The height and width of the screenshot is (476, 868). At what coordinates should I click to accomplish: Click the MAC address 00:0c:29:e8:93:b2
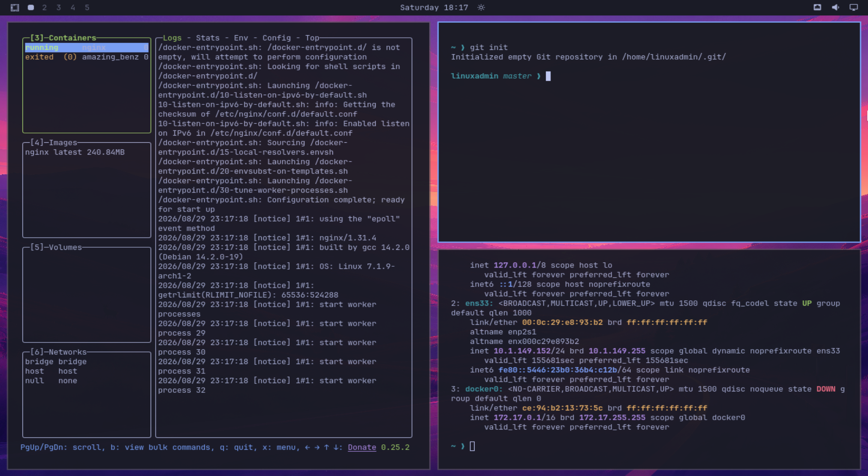click(x=562, y=322)
